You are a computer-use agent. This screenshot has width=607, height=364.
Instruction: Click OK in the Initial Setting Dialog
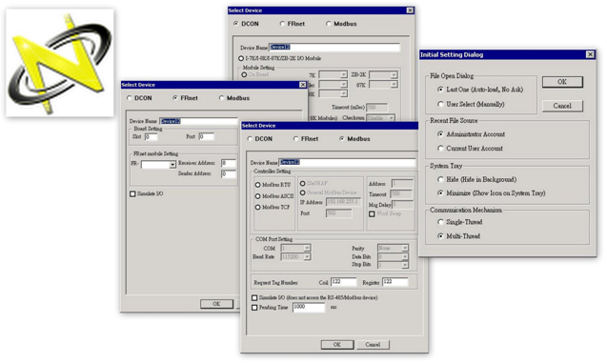tap(562, 82)
